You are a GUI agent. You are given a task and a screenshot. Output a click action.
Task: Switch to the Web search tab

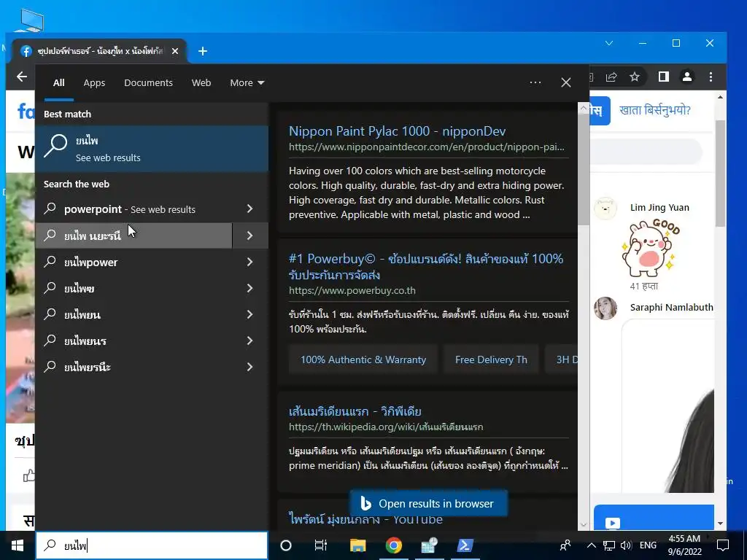click(201, 83)
